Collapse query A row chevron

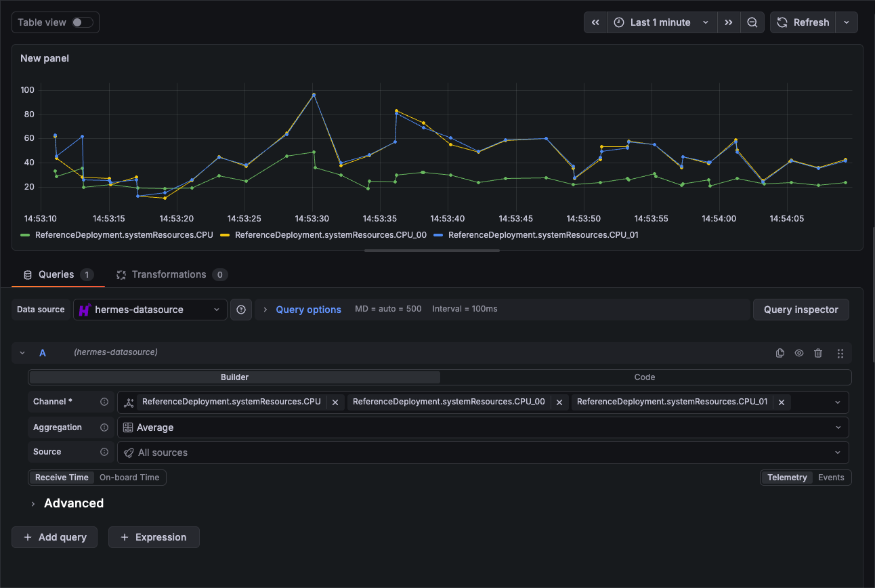click(22, 353)
